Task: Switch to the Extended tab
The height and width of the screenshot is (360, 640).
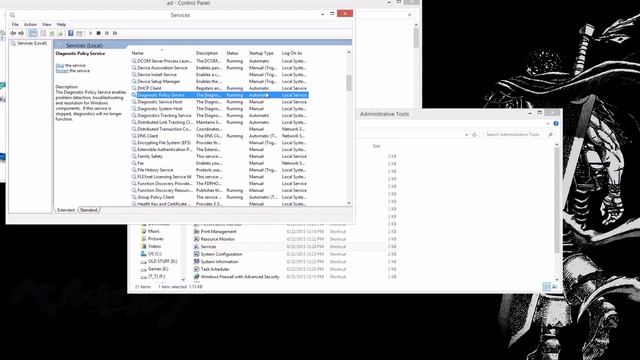Action: [66, 210]
